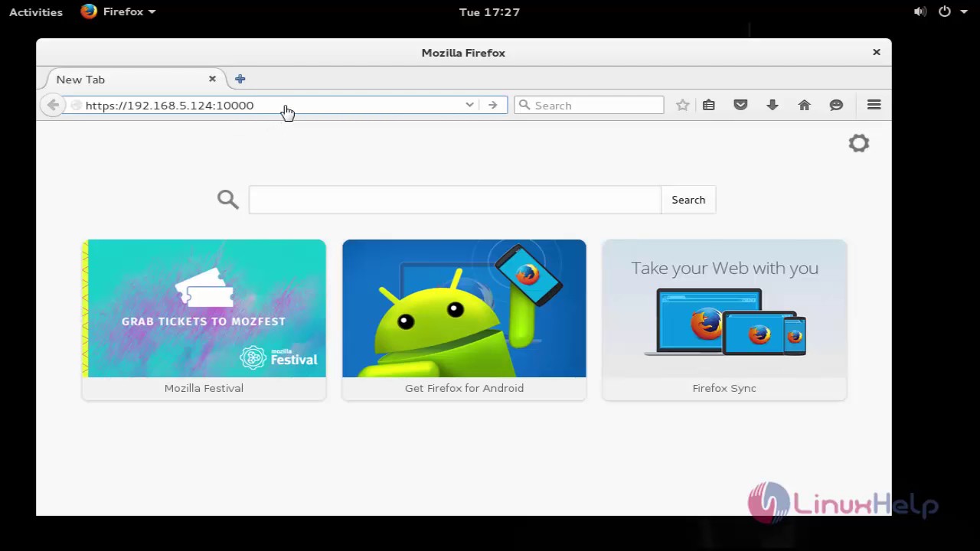This screenshot has height=551, width=980.
Task: Click the toolbar search magnifier icon
Action: click(524, 105)
